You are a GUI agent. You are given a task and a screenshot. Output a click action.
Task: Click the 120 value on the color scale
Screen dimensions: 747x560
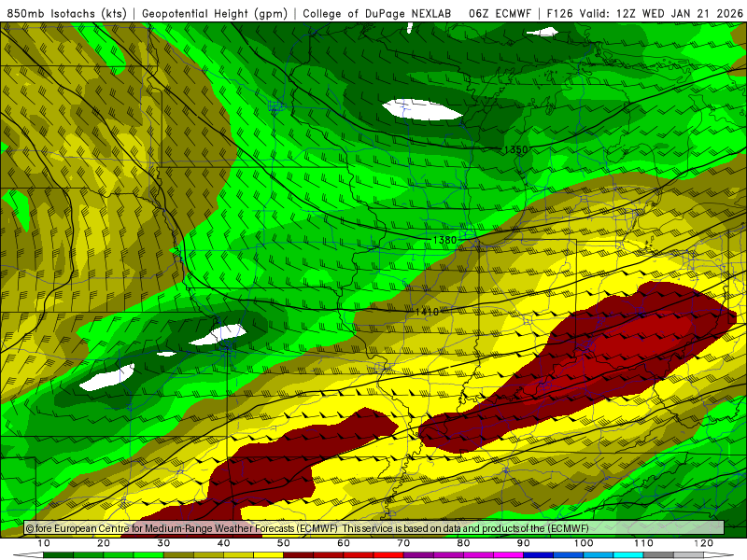point(703,543)
